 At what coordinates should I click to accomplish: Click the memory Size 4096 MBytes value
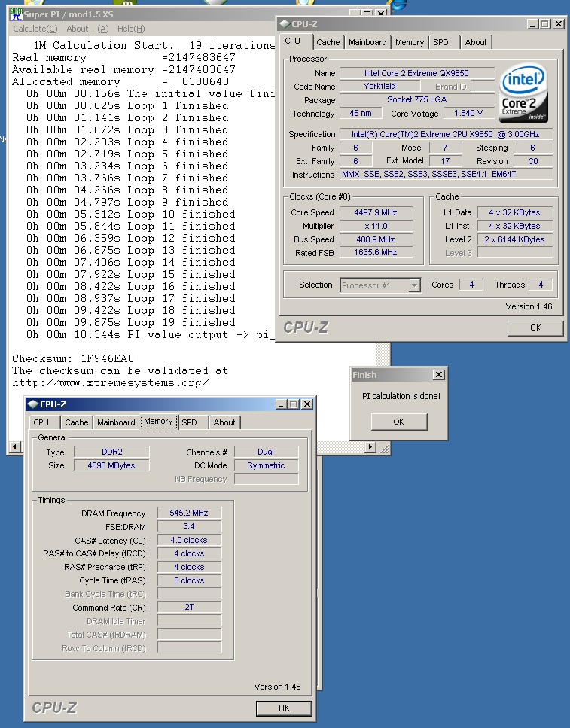coord(111,465)
